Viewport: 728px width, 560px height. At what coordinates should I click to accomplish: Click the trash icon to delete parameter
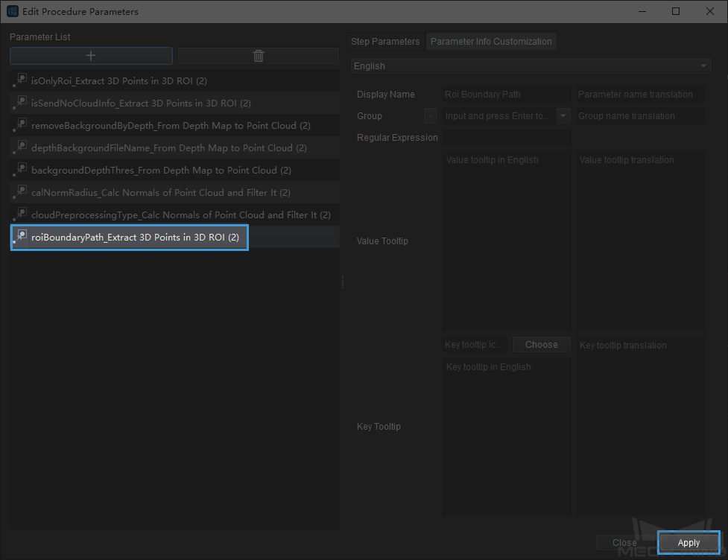[258, 56]
